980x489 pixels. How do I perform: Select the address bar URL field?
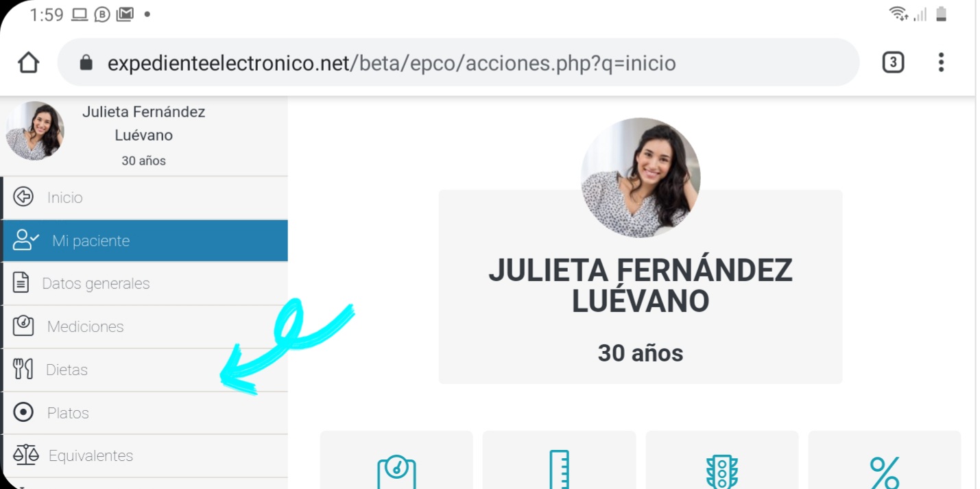(x=458, y=62)
